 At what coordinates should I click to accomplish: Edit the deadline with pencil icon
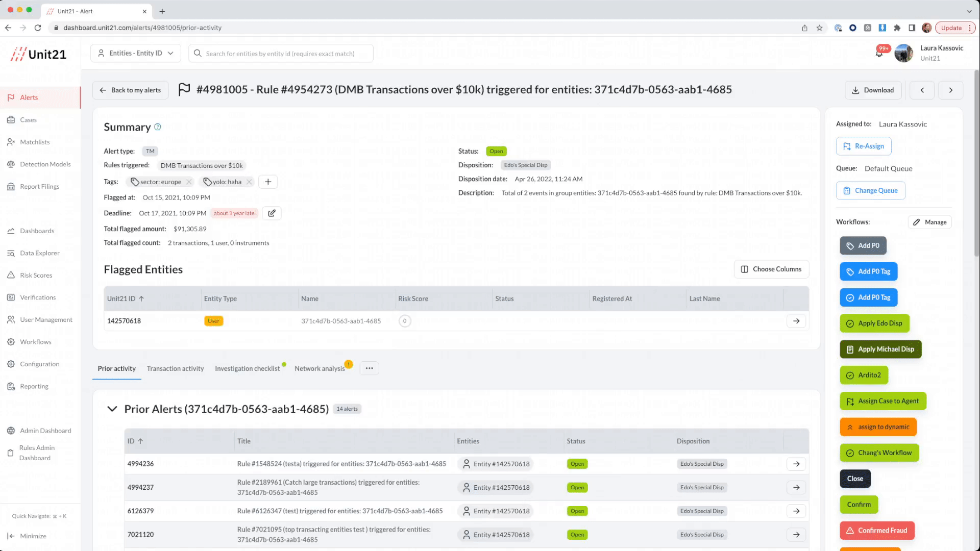tap(272, 213)
